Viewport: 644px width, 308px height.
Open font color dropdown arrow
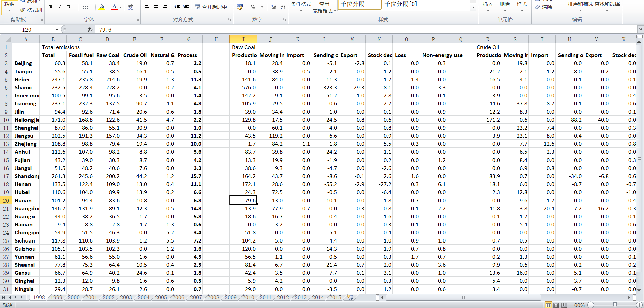121,7
